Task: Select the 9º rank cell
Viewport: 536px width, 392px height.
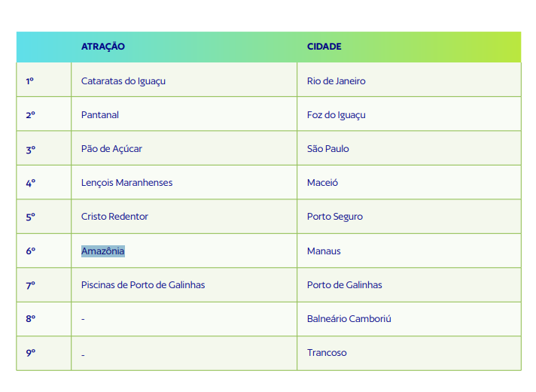Action: tap(44, 354)
